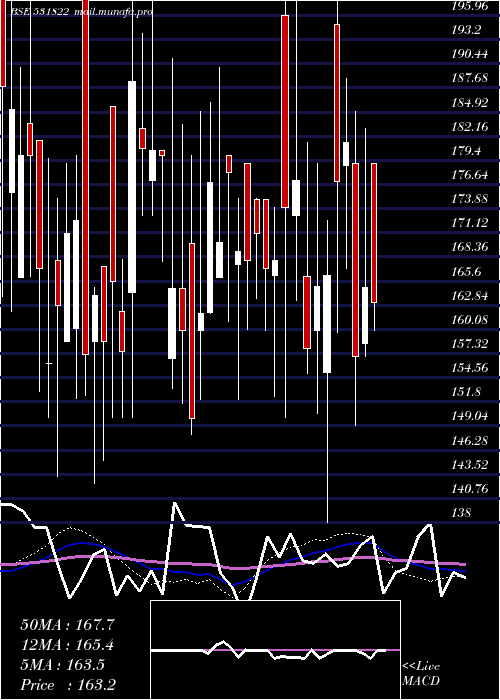The height and width of the screenshot is (700, 500).
Task: Select the 165.6 price axis label
Action: pyautogui.click(x=467, y=271)
